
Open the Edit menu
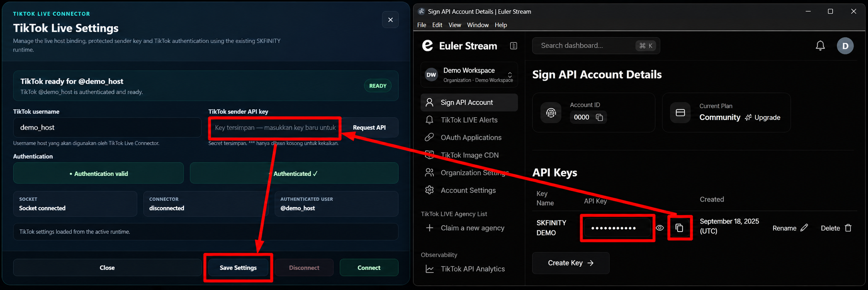coord(437,25)
